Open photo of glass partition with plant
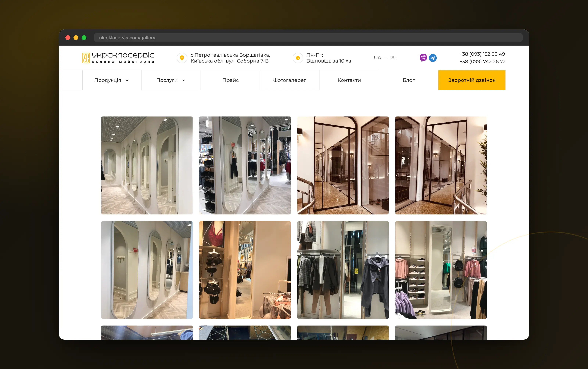588x369 pixels. [441, 165]
